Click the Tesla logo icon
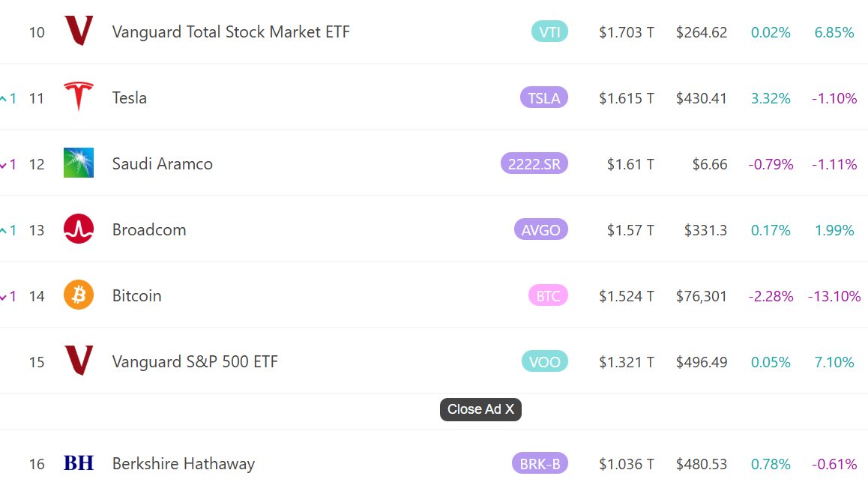The width and height of the screenshot is (868, 491). coord(79,97)
